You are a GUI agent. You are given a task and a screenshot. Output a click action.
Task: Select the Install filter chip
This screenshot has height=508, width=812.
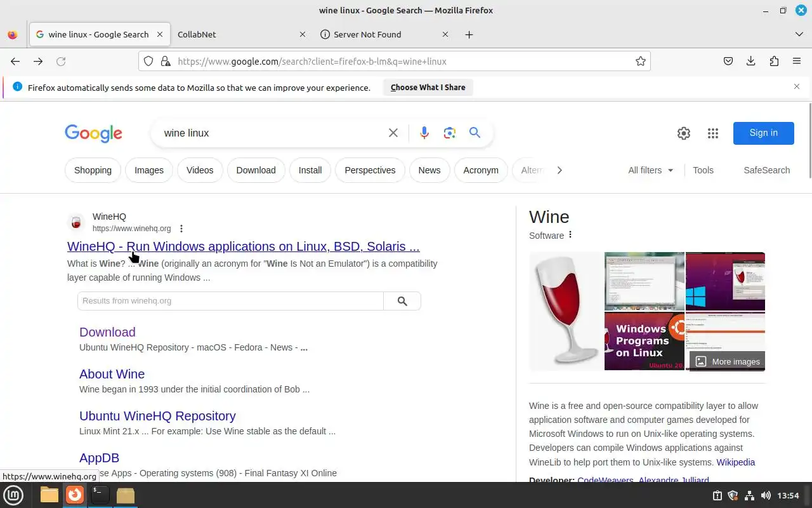310,170
